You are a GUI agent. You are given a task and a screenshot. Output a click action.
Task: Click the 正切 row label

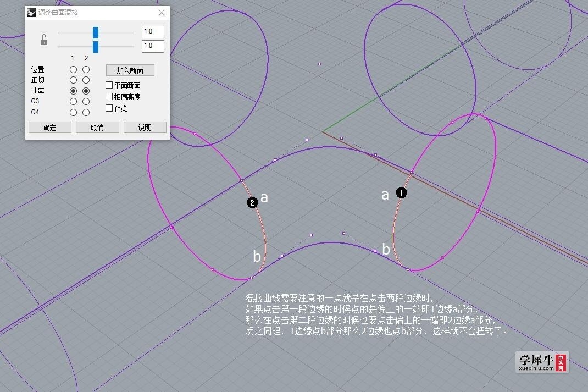tap(37, 80)
